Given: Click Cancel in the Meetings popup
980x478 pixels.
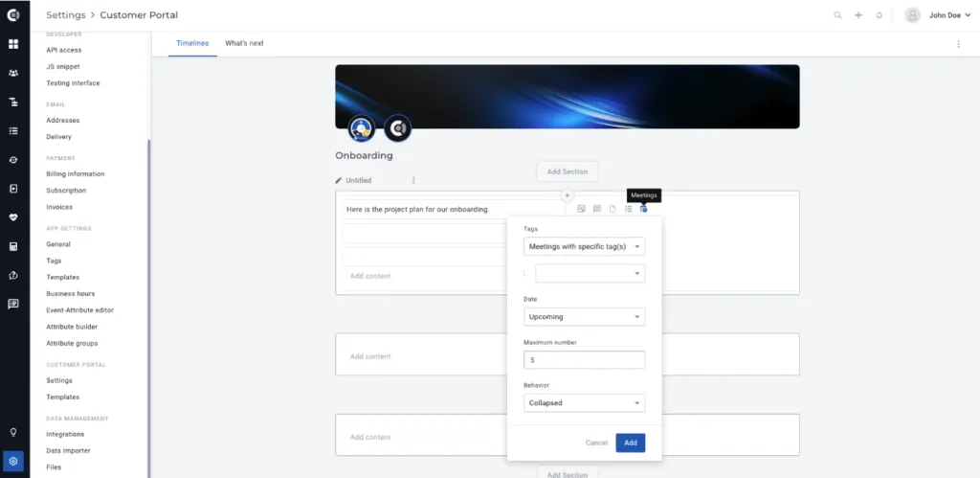Looking at the screenshot, I should click(x=596, y=443).
